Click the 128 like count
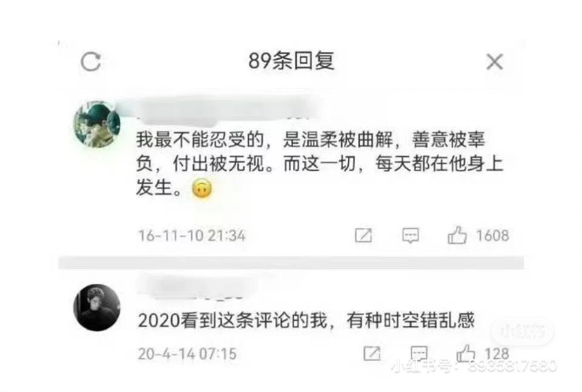582x392 pixels. 497,353
